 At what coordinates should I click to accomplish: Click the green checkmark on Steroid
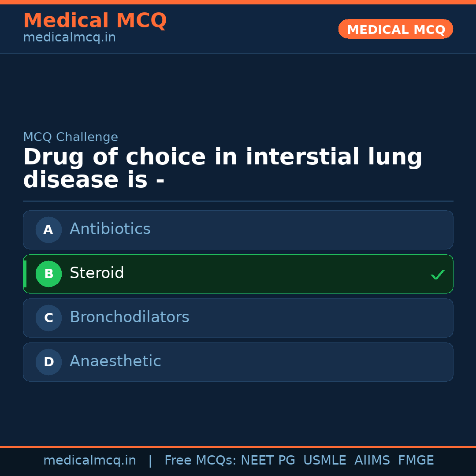(x=437, y=275)
